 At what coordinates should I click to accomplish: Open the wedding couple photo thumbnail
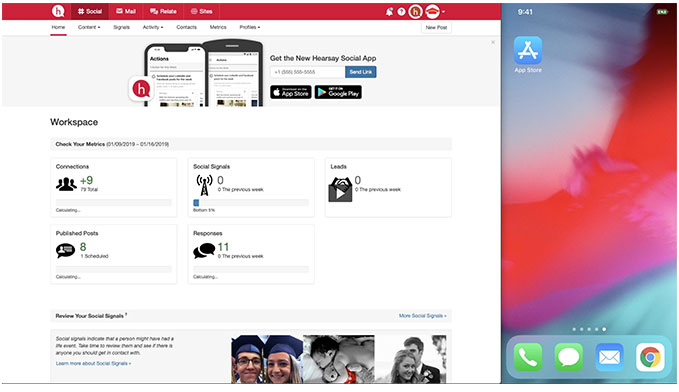coord(411,359)
